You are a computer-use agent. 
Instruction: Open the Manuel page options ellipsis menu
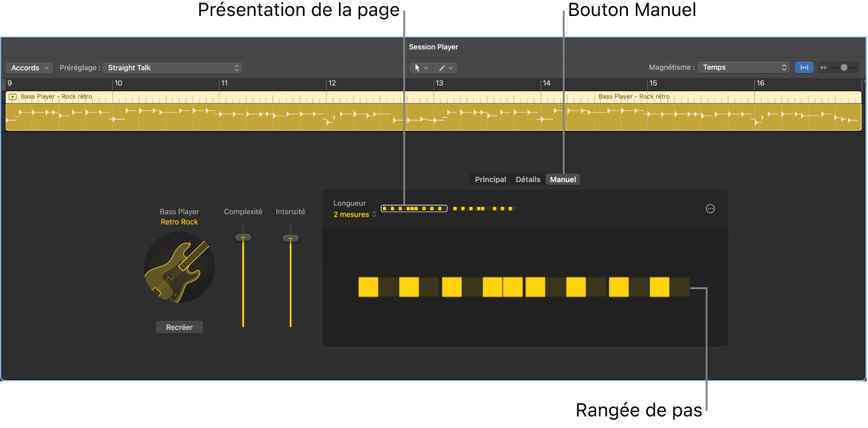pyautogui.click(x=710, y=208)
